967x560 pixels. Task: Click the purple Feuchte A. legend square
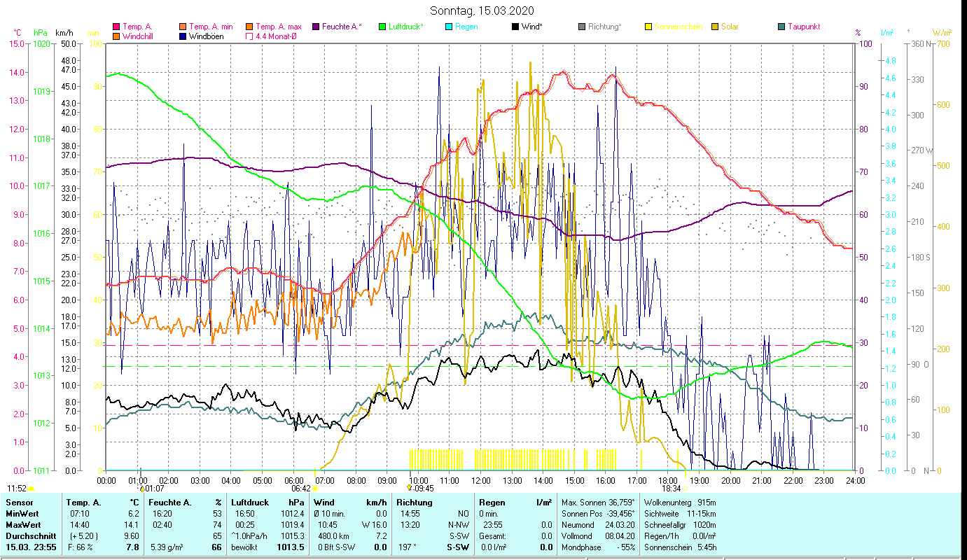click(316, 27)
